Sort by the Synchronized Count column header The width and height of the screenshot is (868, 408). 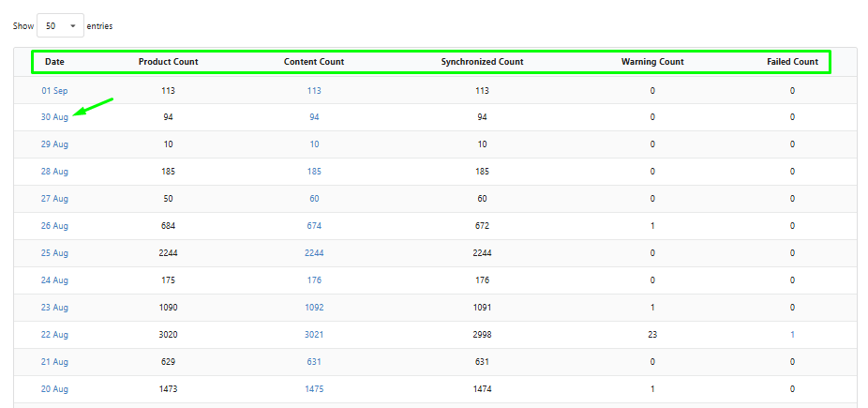[482, 62]
